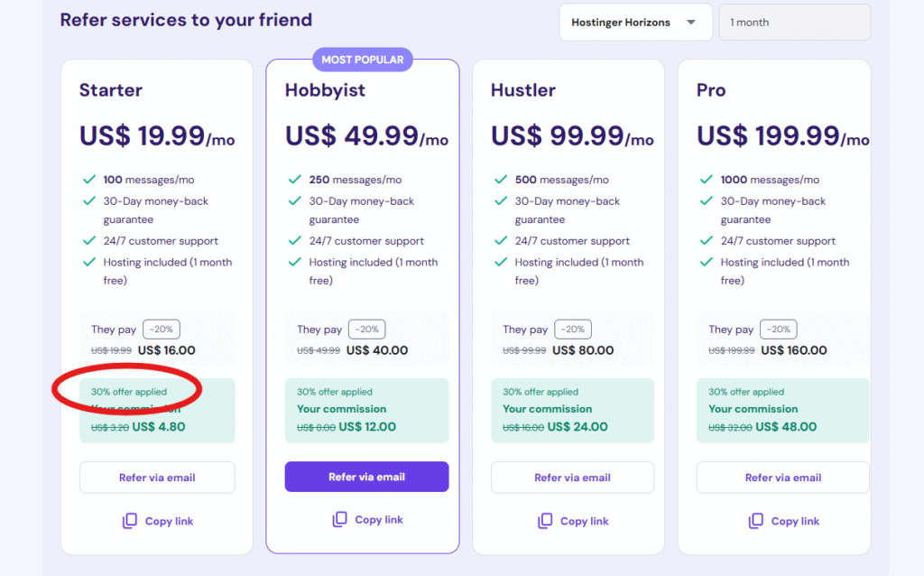Viewport: 924px width, 576px height.
Task: Click checkmark next to Hustler 24/7 customer support
Action: pos(501,241)
